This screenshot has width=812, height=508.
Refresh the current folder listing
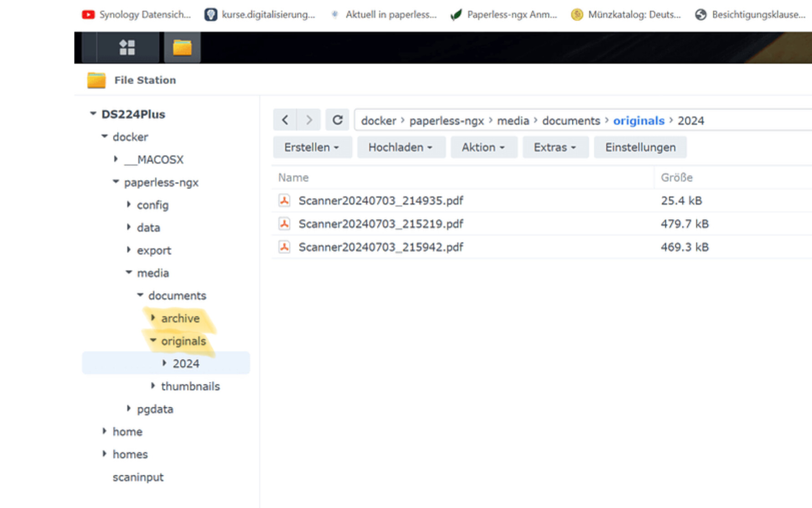click(x=337, y=120)
